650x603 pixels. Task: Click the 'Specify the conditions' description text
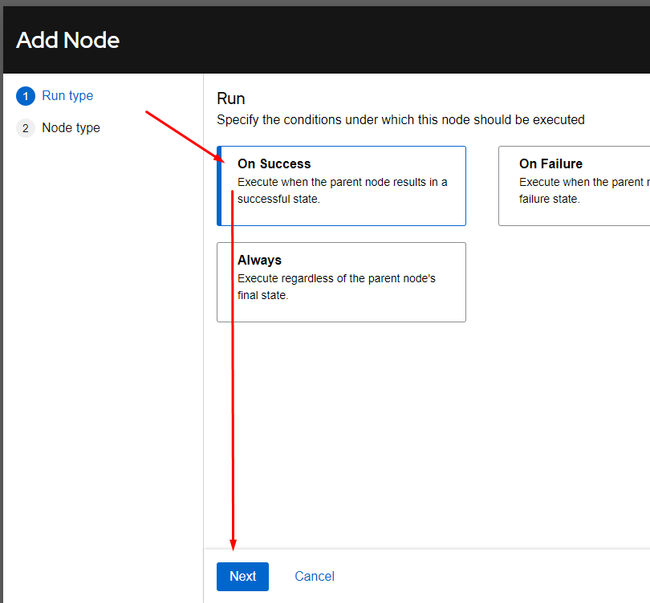pos(400,120)
